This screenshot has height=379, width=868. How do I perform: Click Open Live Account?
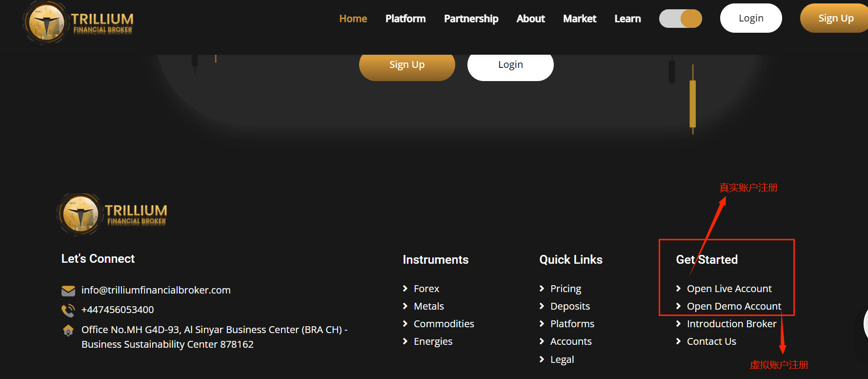click(x=729, y=289)
